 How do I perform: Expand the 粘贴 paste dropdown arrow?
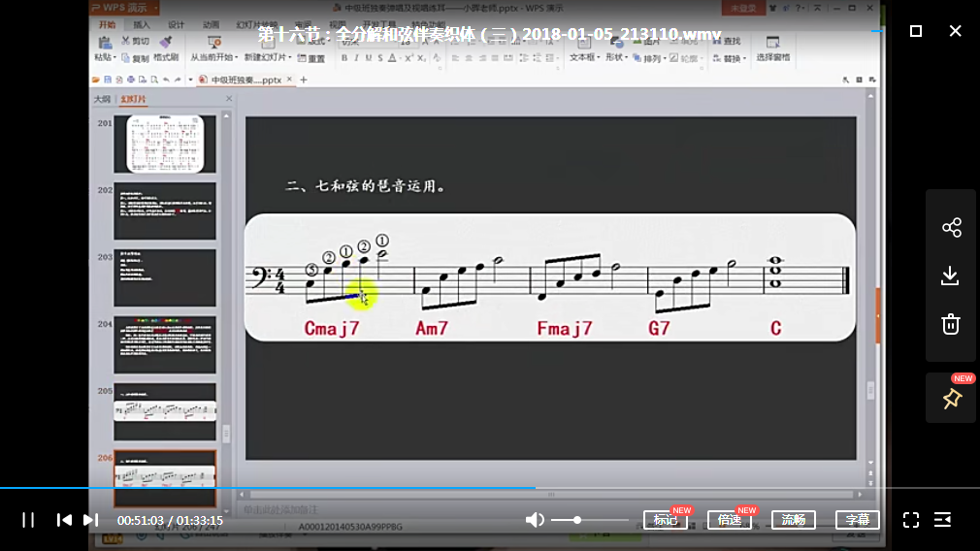115,57
